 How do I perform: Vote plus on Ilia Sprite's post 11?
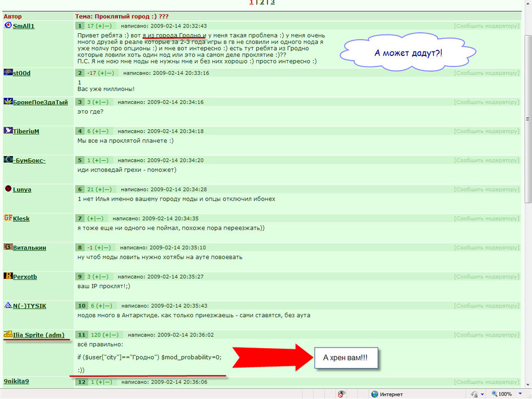[107, 336]
